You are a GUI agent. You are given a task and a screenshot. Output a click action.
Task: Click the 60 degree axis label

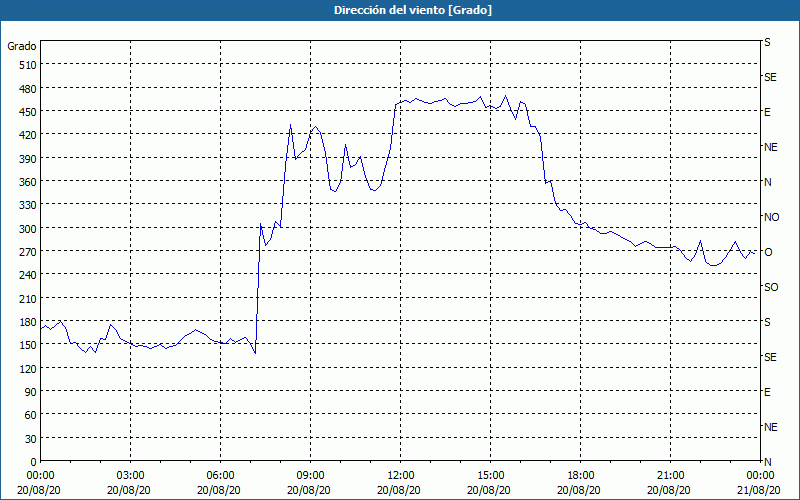31,415
